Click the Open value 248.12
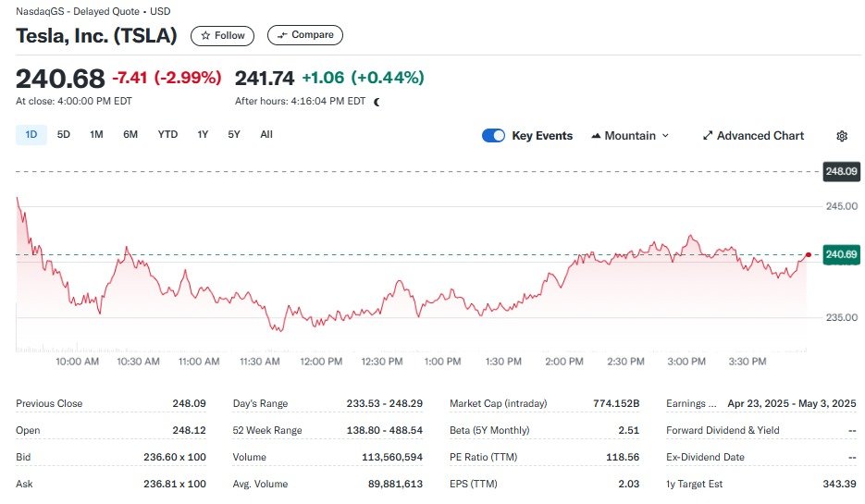 point(190,430)
